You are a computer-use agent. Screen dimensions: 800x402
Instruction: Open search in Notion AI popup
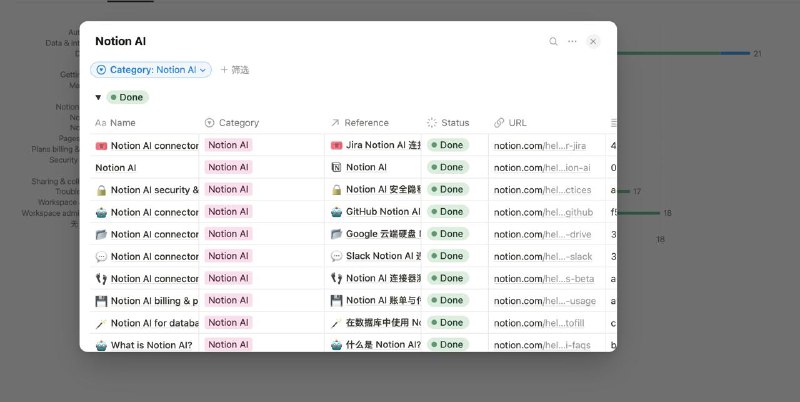[553, 41]
